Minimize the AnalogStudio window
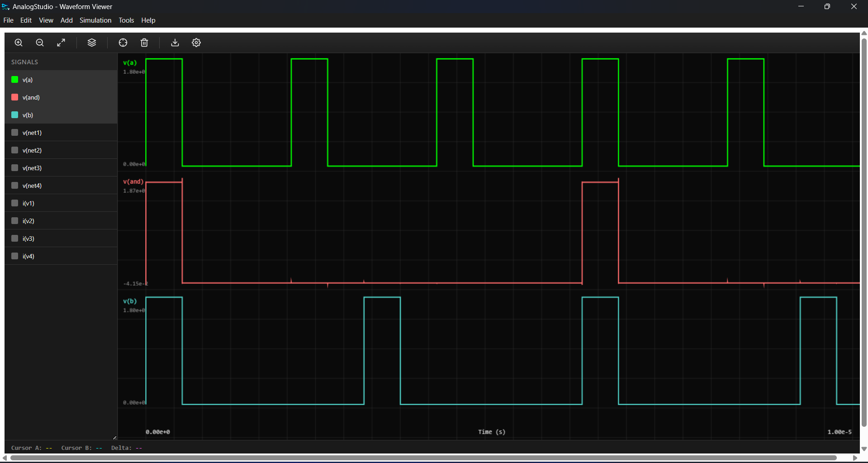The image size is (868, 463). pos(801,6)
